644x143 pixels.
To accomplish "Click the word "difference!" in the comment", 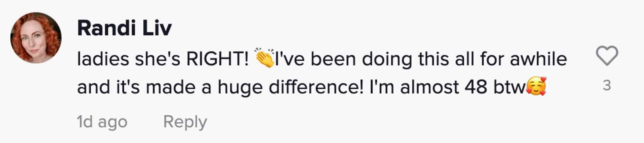I will tap(316, 87).
